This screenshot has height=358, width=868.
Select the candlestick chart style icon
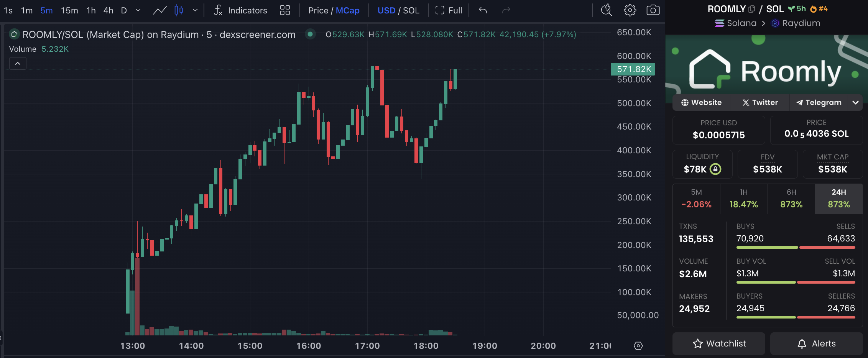pyautogui.click(x=179, y=10)
